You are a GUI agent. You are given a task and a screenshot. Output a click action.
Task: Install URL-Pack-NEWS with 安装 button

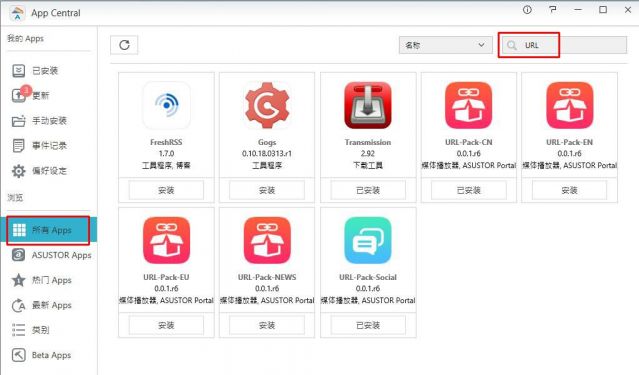pos(267,325)
